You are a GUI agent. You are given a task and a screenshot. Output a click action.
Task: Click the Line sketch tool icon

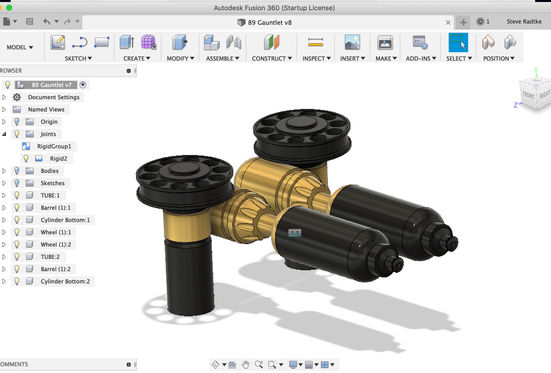[x=80, y=43]
